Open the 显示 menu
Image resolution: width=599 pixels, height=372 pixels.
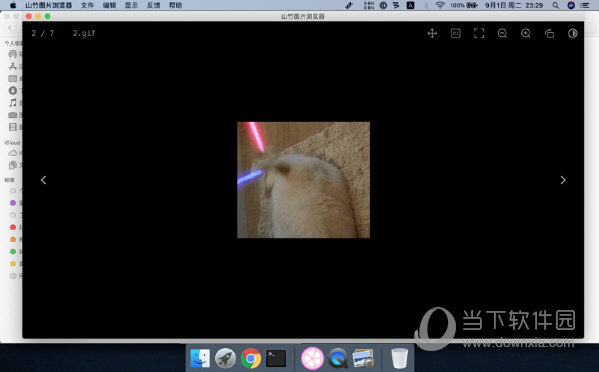click(131, 5)
